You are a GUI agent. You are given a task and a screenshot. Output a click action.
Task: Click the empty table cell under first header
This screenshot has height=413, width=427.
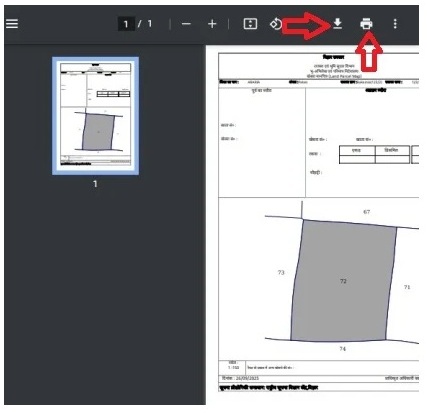coord(357,159)
